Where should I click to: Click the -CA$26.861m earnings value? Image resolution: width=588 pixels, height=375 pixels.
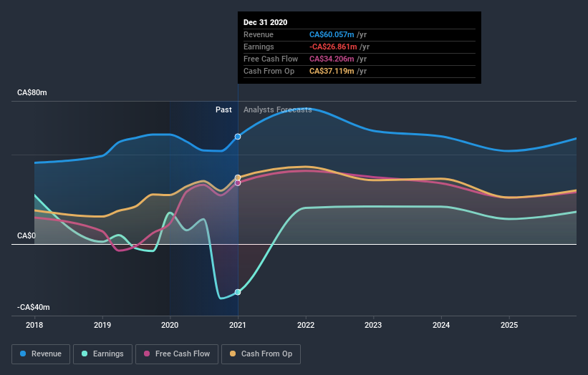(x=333, y=47)
